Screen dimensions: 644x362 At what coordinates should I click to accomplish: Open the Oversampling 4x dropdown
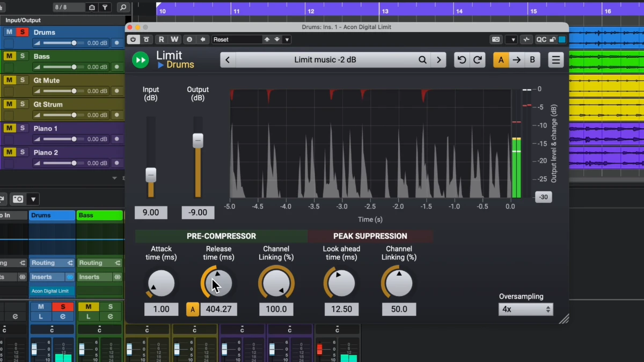coord(525,309)
